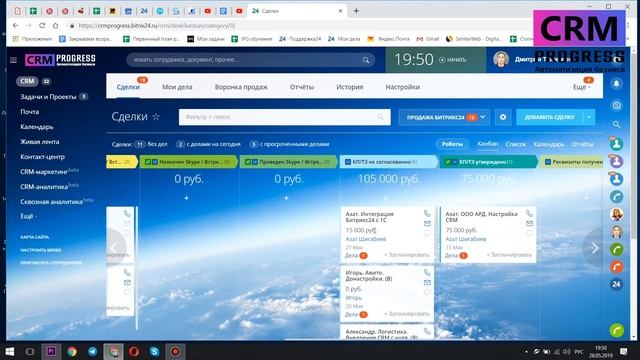The height and width of the screenshot is (360, 640).
Task: Start the workday with Начать button
Action: tap(452, 60)
